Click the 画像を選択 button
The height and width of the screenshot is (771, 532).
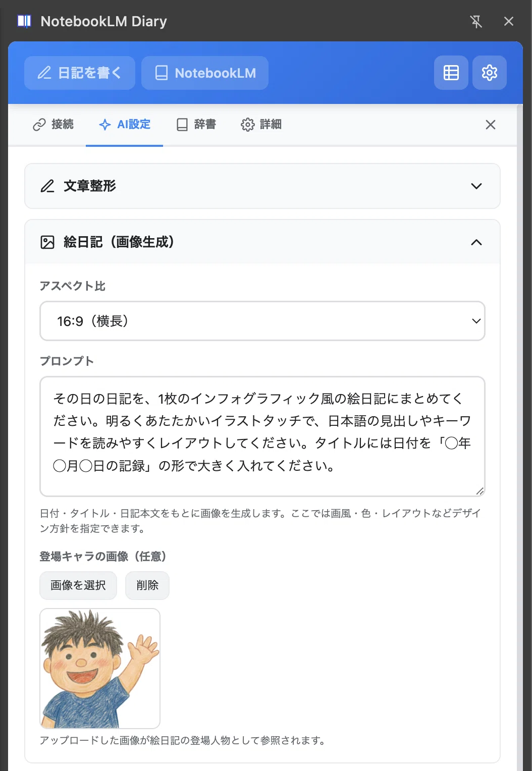tap(78, 585)
